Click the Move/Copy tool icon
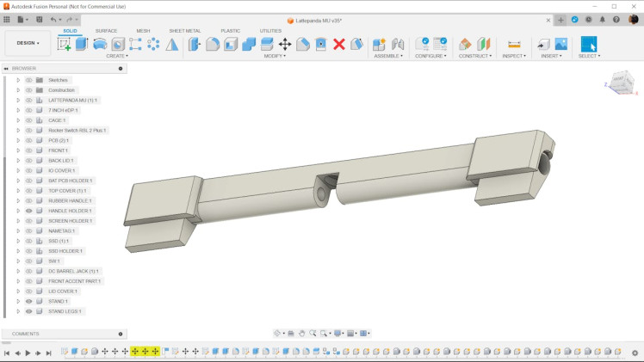Viewport: 644px width, 362px height. click(x=284, y=44)
